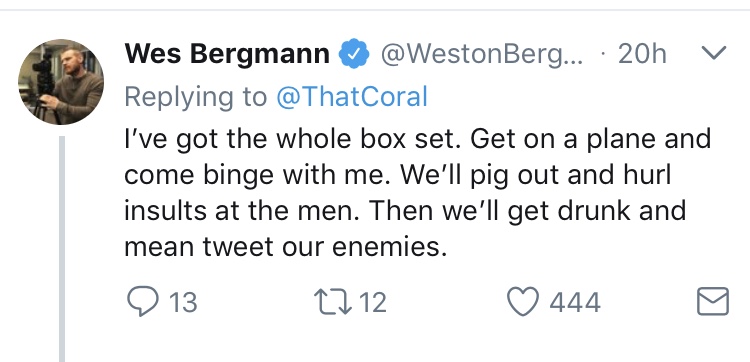Open the @WestonBerg... handle
This screenshot has height=362, width=750.
(x=481, y=55)
